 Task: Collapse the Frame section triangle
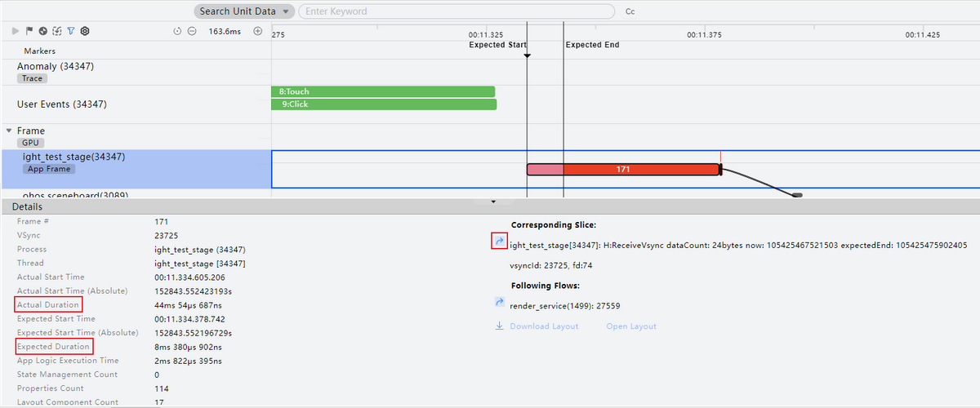coord(9,131)
